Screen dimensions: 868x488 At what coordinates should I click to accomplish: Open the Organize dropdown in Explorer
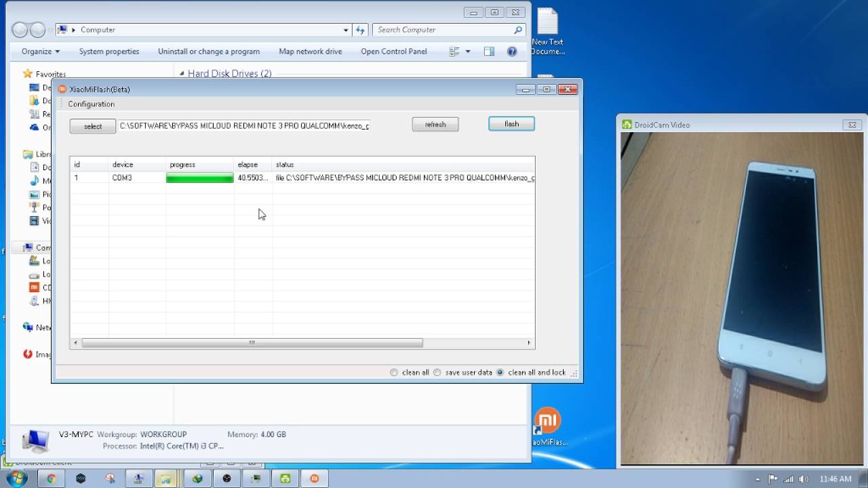pyautogui.click(x=41, y=52)
